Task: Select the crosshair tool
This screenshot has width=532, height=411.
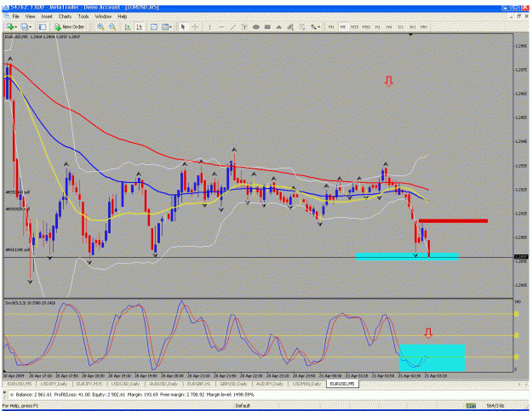Action: coord(195,26)
